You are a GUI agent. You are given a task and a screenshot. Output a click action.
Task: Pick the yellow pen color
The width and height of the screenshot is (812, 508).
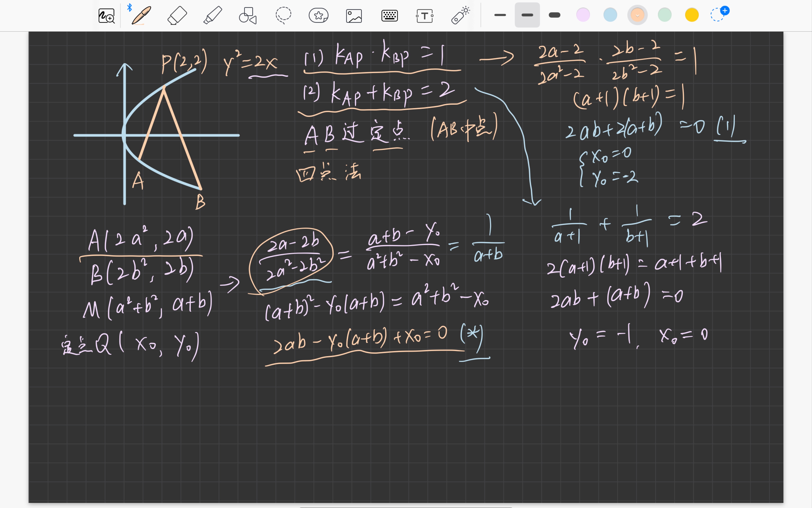[x=692, y=15]
